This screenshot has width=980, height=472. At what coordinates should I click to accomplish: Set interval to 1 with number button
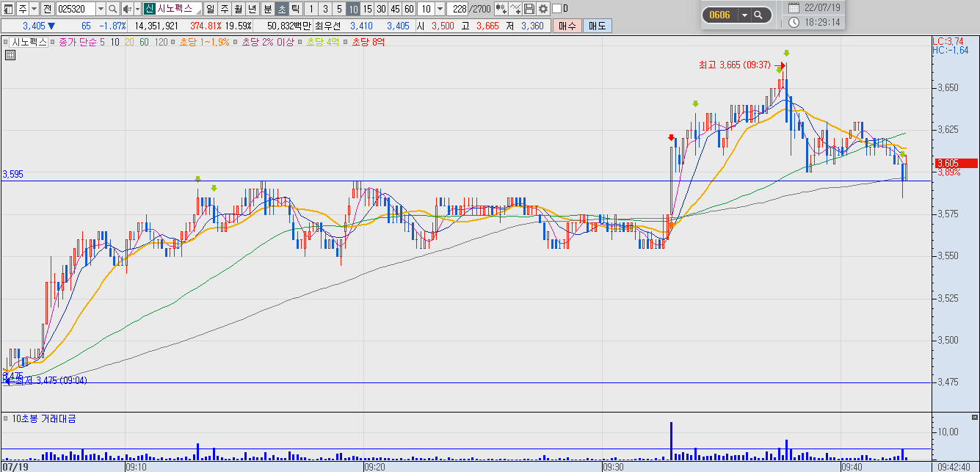coord(311,9)
